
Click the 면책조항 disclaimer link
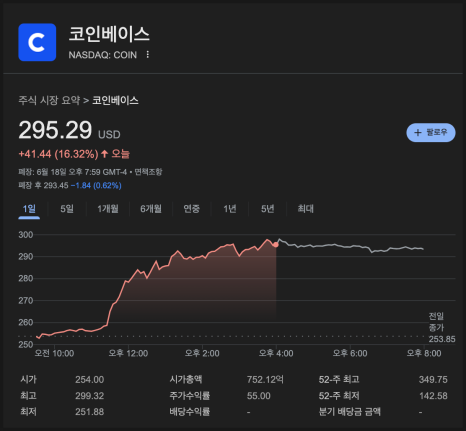pos(148,172)
